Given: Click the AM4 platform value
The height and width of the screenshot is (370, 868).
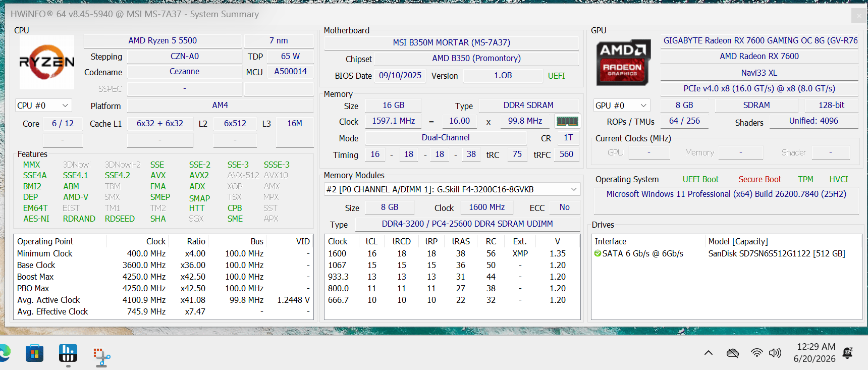Looking at the screenshot, I should (220, 105).
